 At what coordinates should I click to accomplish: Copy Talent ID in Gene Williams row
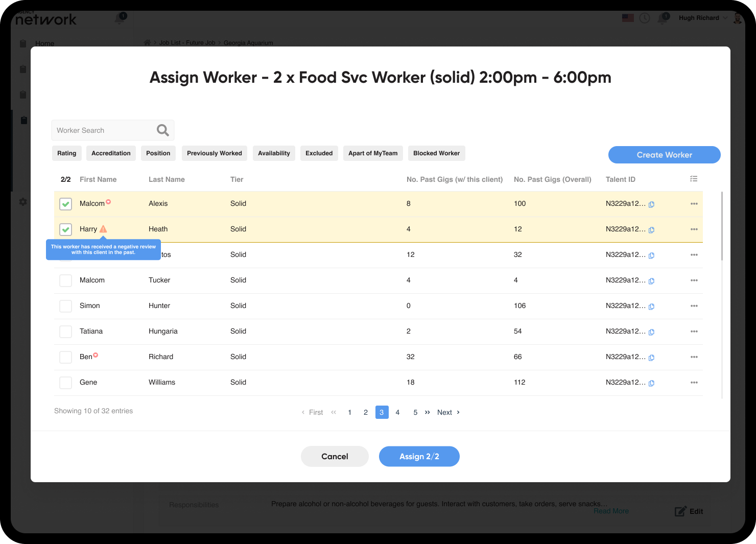(x=651, y=383)
